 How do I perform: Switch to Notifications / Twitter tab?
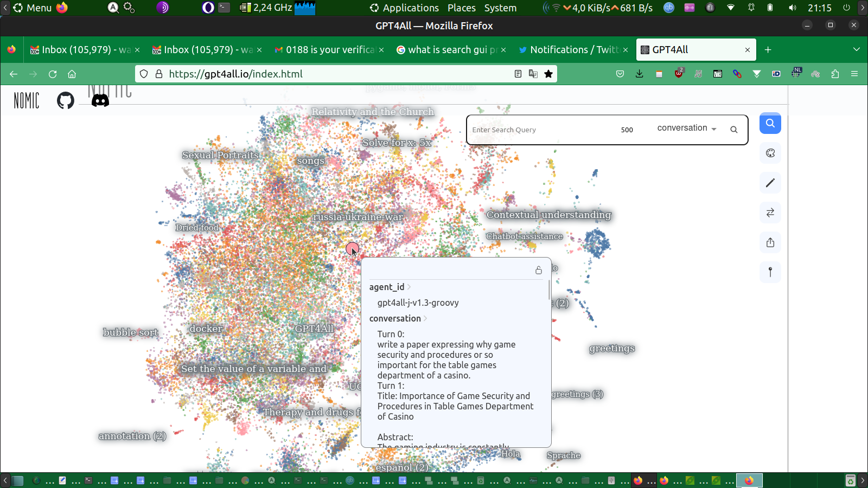(574, 50)
